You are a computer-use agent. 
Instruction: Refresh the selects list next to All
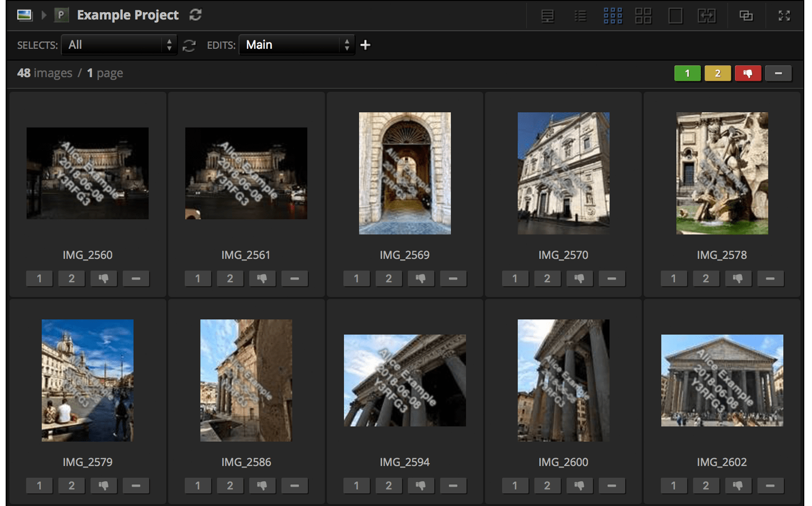pyautogui.click(x=189, y=46)
